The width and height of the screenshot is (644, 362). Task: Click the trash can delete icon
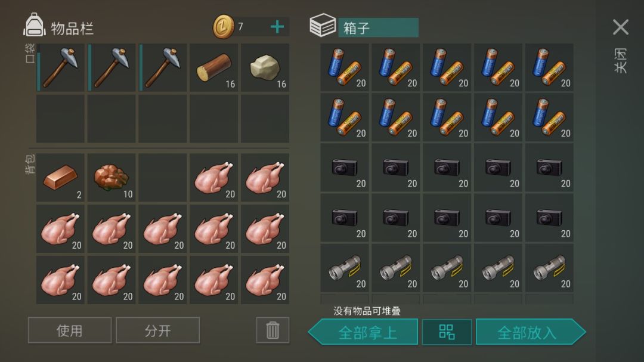pos(273,330)
